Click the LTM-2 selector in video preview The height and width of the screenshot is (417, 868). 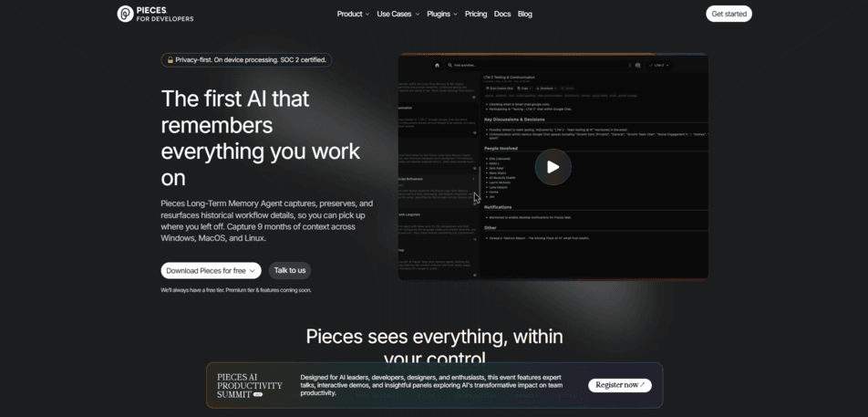[x=658, y=66]
